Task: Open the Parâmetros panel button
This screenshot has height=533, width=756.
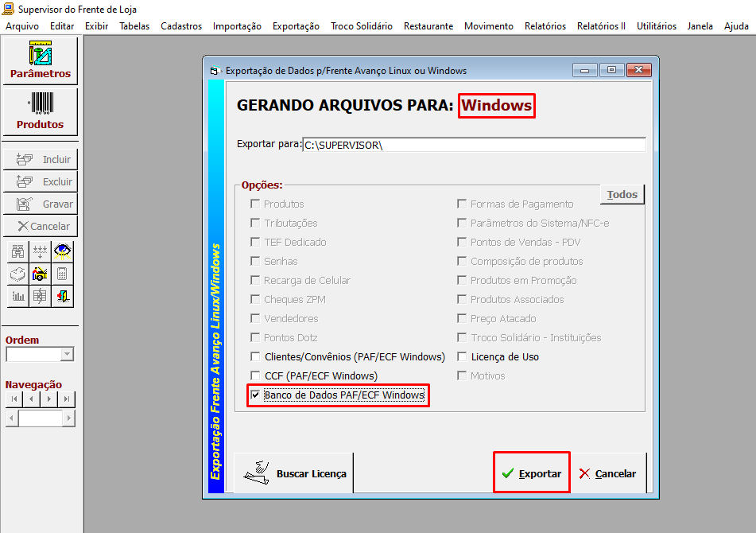Action: click(x=40, y=60)
